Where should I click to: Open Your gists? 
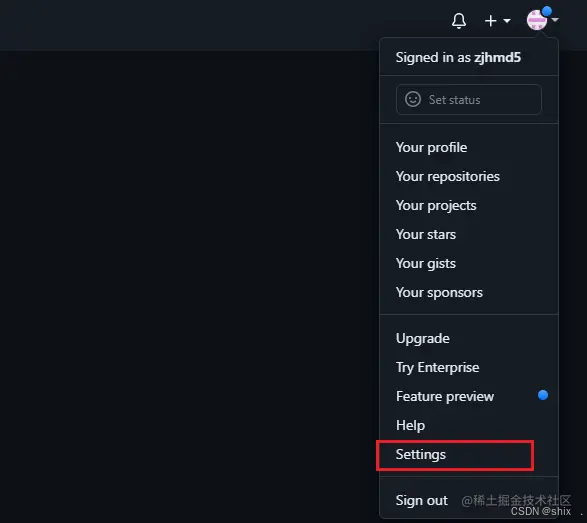click(426, 264)
